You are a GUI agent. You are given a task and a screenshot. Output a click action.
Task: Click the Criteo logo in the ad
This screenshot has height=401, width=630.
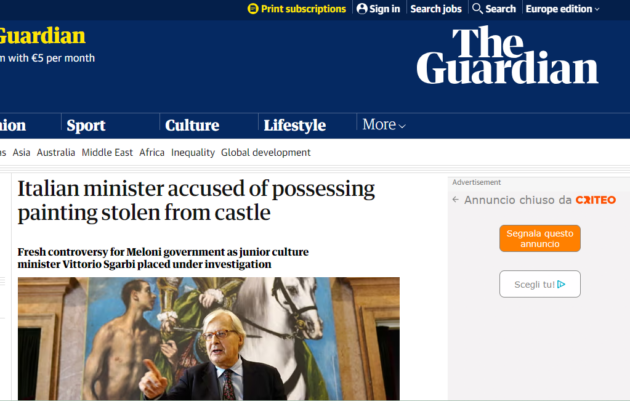595,200
